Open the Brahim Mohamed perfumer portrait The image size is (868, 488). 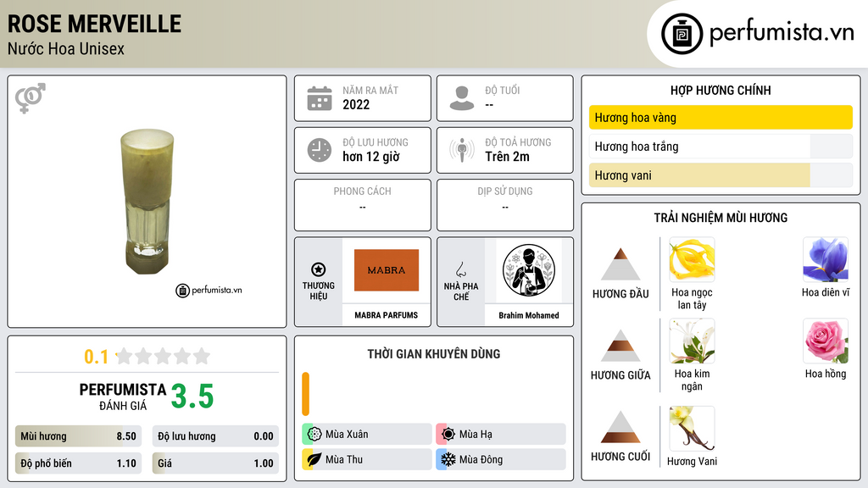tap(529, 270)
